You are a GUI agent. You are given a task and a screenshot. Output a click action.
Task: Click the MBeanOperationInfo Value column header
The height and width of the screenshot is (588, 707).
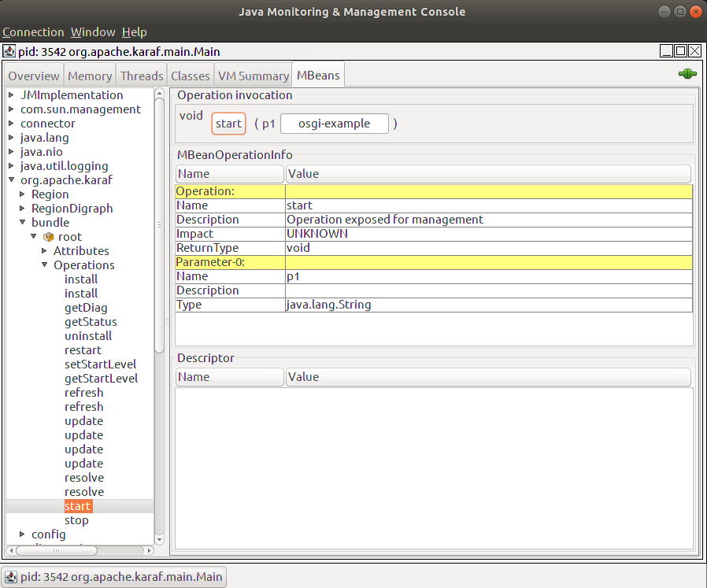(x=488, y=174)
